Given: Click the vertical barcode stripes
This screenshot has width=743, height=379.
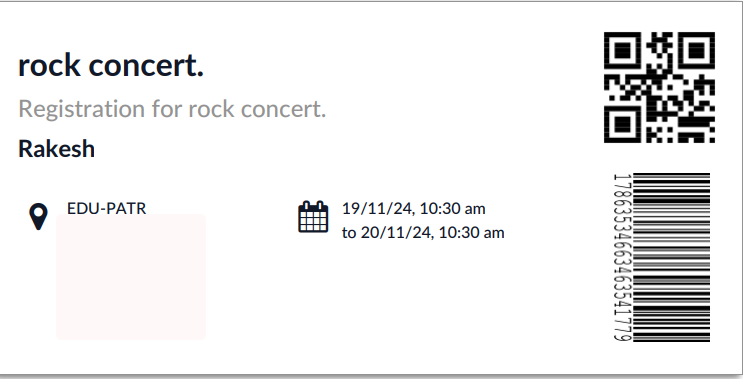Looking at the screenshot, I should coord(671,257).
